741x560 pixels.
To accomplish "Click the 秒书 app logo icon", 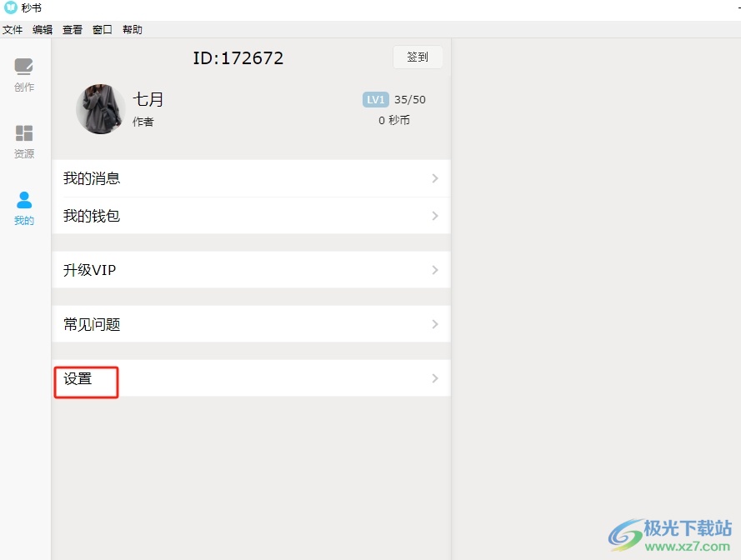I will (x=10, y=7).
